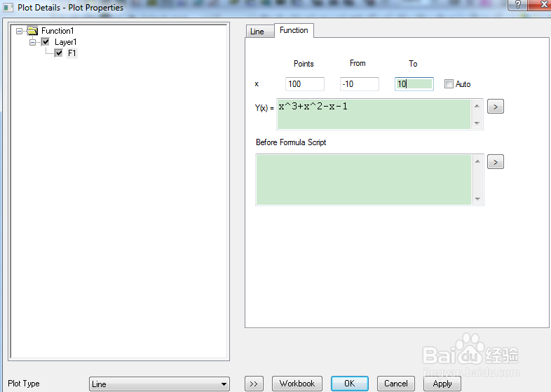Select the F1 plot entry
The image size is (551, 392).
[x=72, y=53]
